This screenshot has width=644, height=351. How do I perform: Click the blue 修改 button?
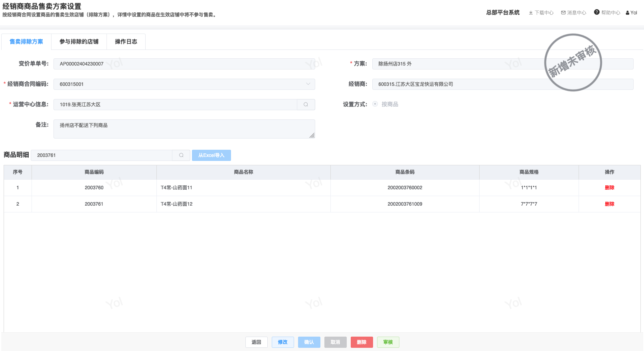point(282,342)
